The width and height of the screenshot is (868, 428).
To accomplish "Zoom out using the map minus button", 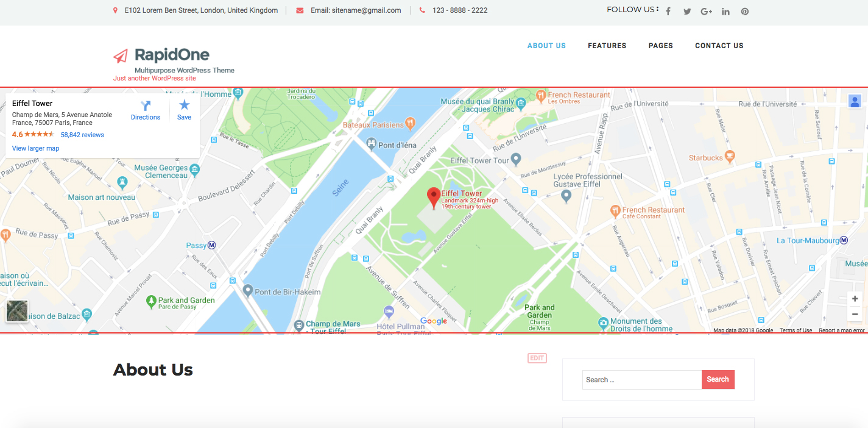I will click(855, 314).
